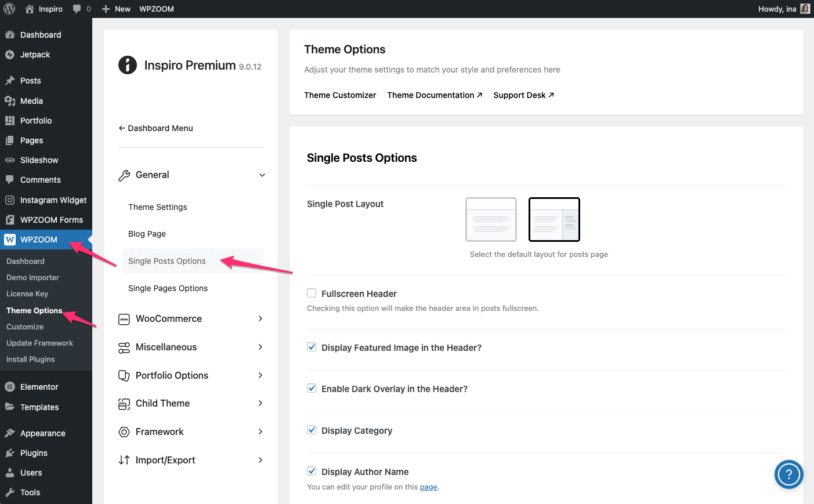The width and height of the screenshot is (814, 504).
Task: Click the Pages icon in sidebar
Action: click(10, 140)
